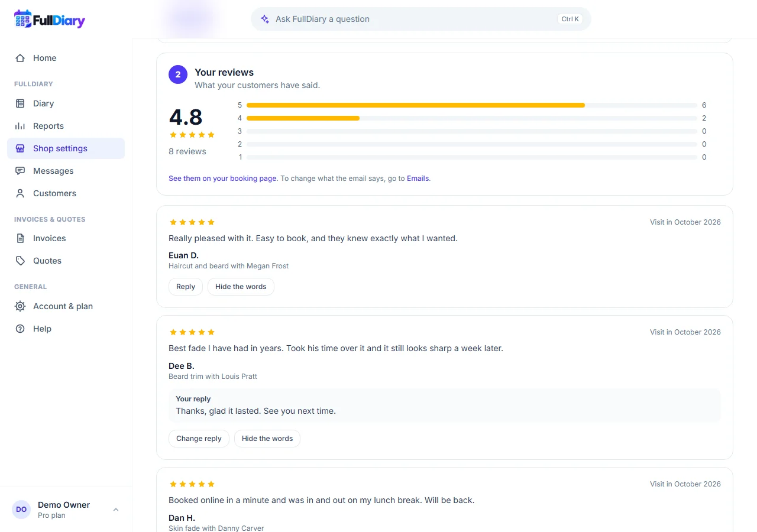Click 'Best fade I have had' review text
The width and height of the screenshot is (757, 532).
tap(336, 348)
